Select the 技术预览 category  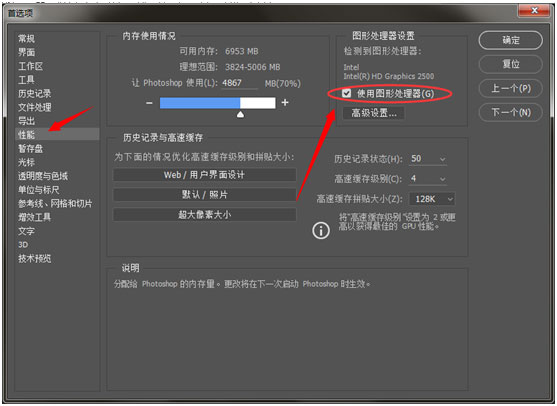pyautogui.click(x=34, y=259)
